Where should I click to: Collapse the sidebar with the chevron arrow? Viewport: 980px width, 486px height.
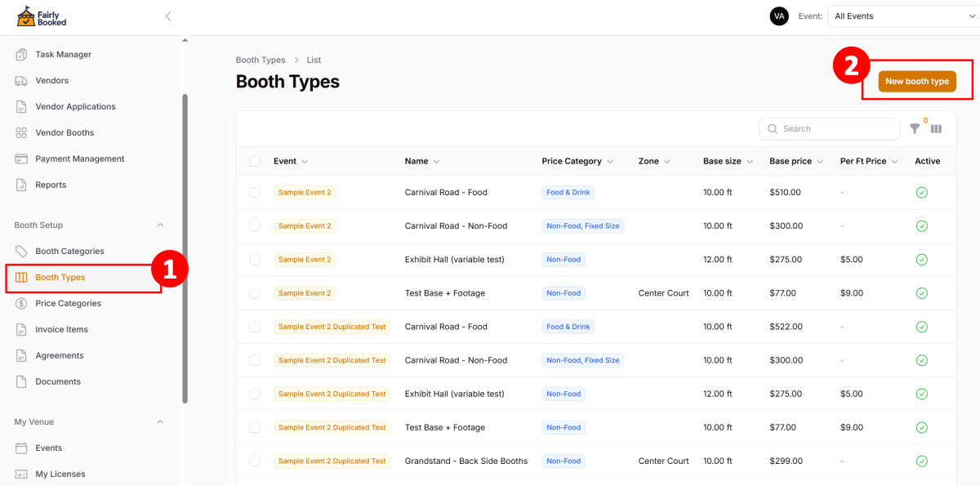pyautogui.click(x=168, y=16)
